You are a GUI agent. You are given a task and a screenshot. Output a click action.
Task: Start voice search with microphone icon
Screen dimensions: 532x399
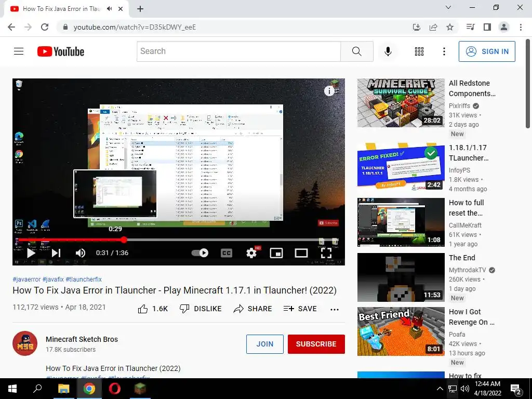(388, 51)
